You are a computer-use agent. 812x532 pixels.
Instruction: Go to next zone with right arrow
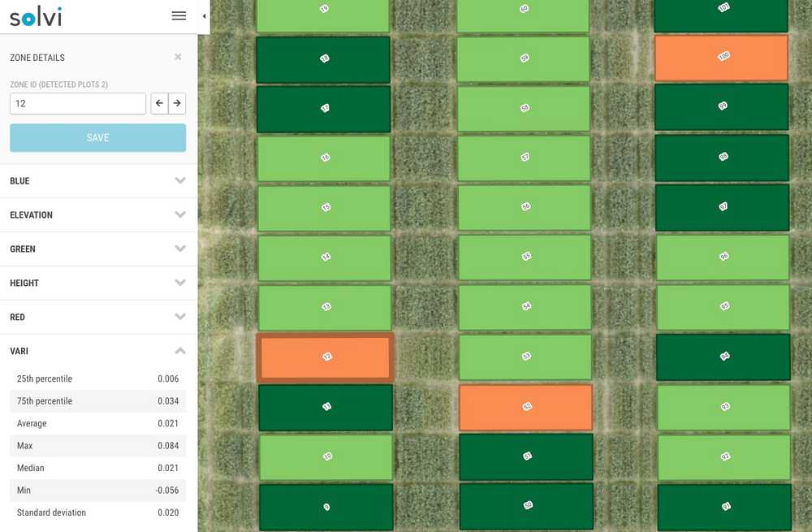point(177,103)
